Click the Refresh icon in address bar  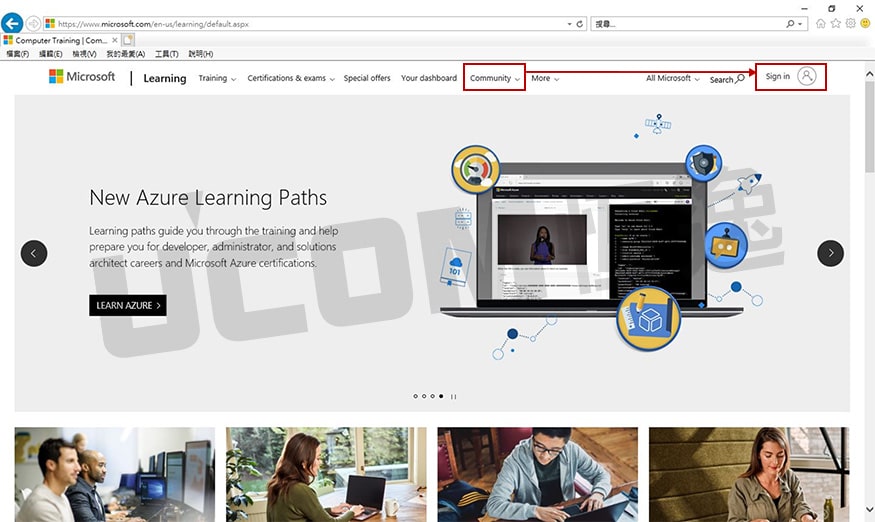tap(579, 24)
